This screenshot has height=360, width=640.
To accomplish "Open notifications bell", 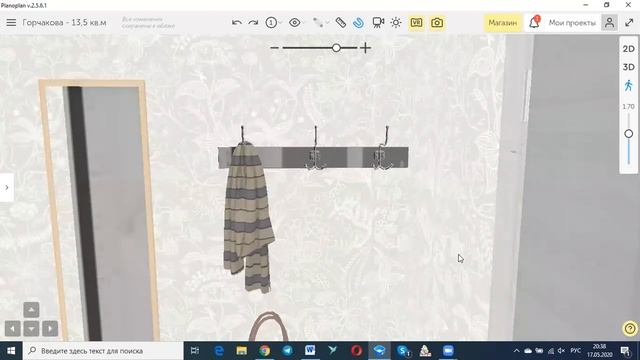I will (534, 22).
